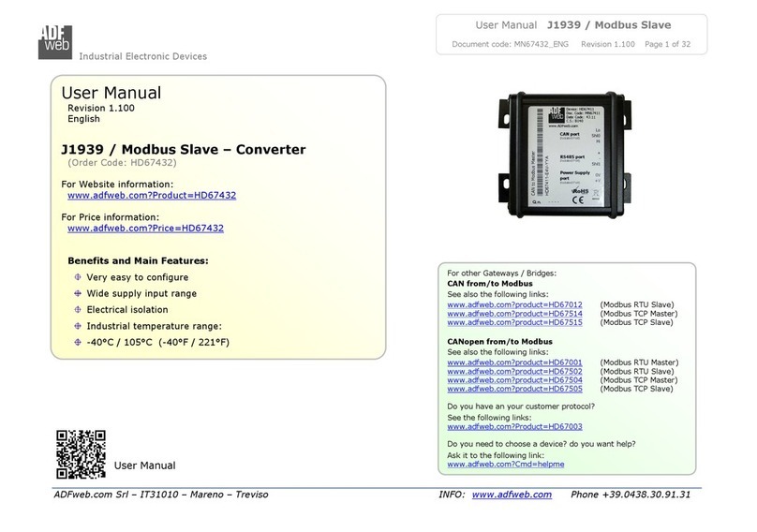Click the bullet icon beside Very easy to configure
757x532 pixels.
pos(77,277)
